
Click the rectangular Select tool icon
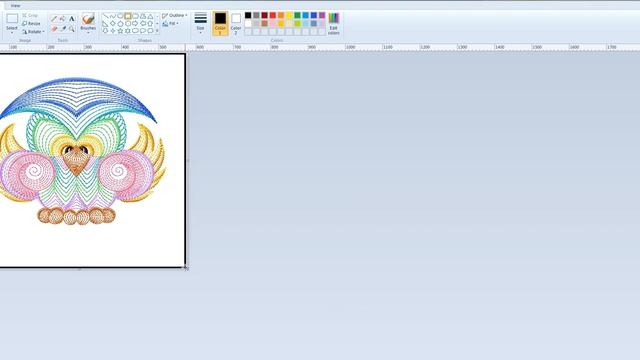point(12,18)
